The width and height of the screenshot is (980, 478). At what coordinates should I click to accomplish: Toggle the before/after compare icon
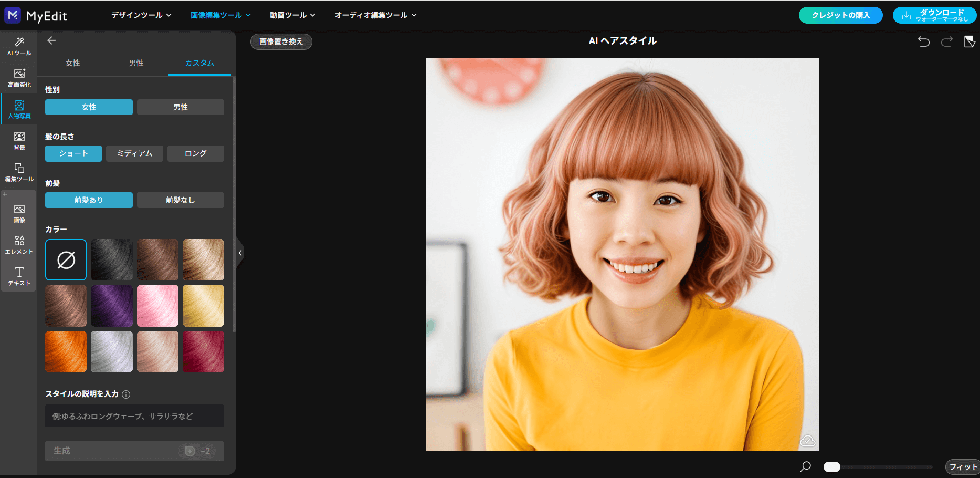[x=969, y=41]
